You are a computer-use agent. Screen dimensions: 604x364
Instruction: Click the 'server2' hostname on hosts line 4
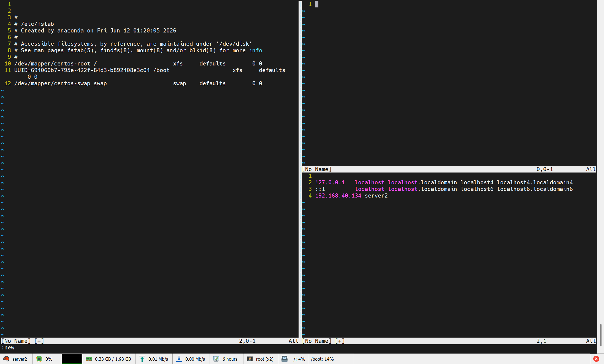(x=376, y=196)
